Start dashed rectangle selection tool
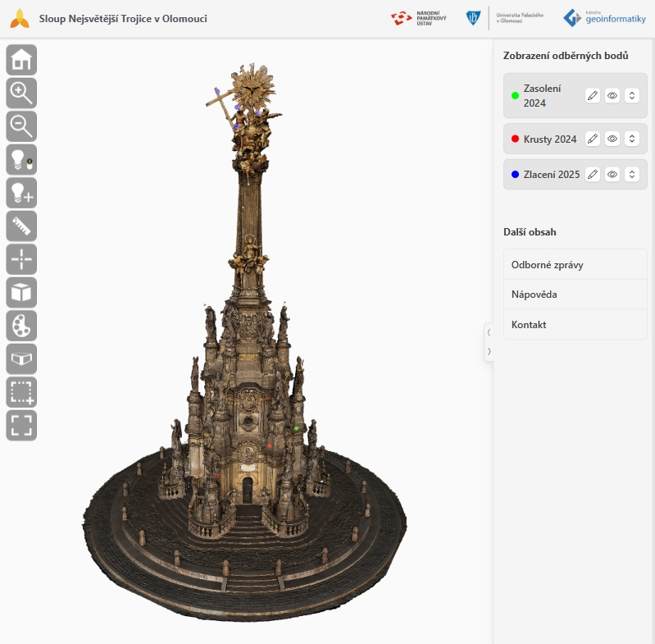Viewport: 655px width, 644px height. [x=21, y=392]
